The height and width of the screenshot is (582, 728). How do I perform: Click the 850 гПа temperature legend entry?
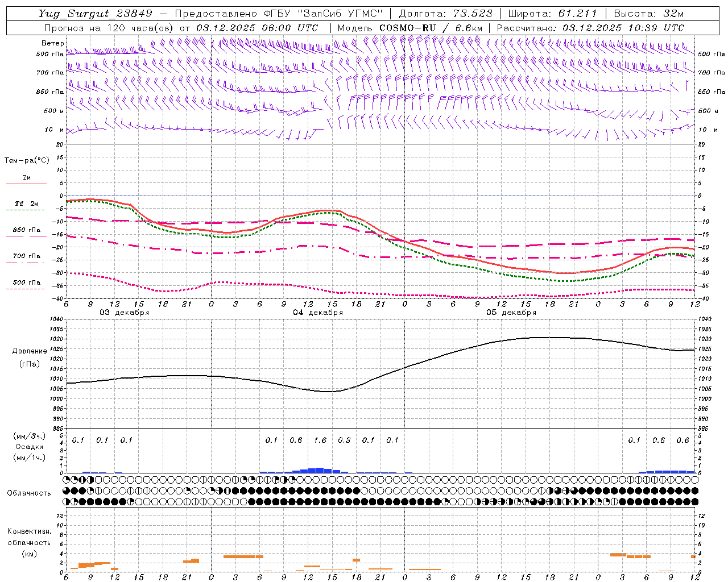click(27, 230)
